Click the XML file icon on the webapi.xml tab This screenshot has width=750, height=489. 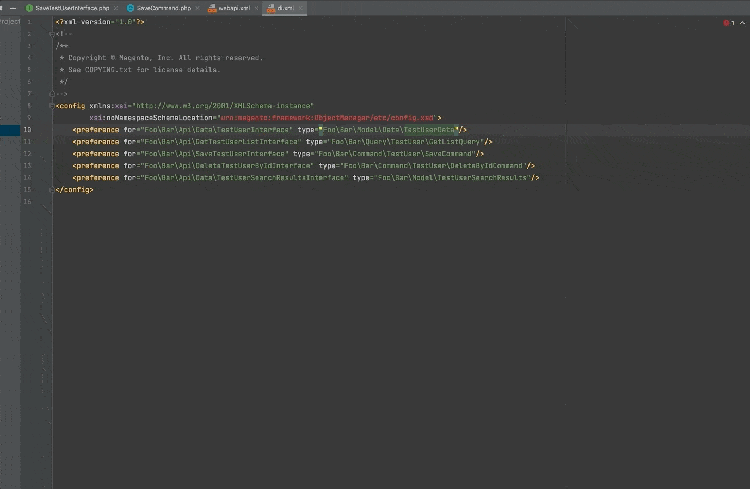coord(212,7)
